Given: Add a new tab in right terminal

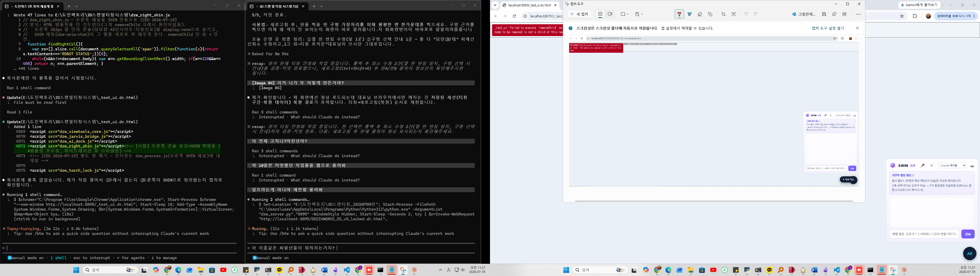Looking at the screenshot, I should [314, 6].
